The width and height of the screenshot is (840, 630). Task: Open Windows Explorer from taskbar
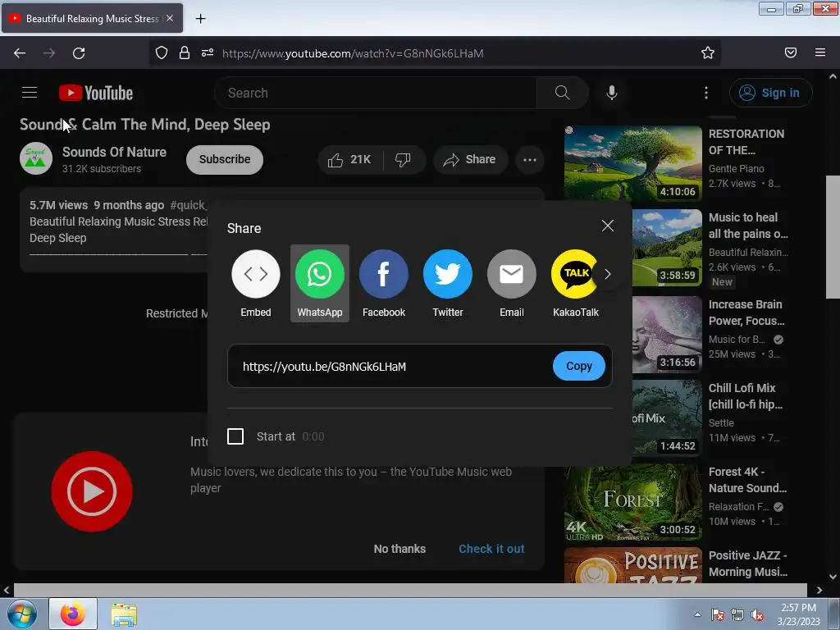click(x=124, y=614)
